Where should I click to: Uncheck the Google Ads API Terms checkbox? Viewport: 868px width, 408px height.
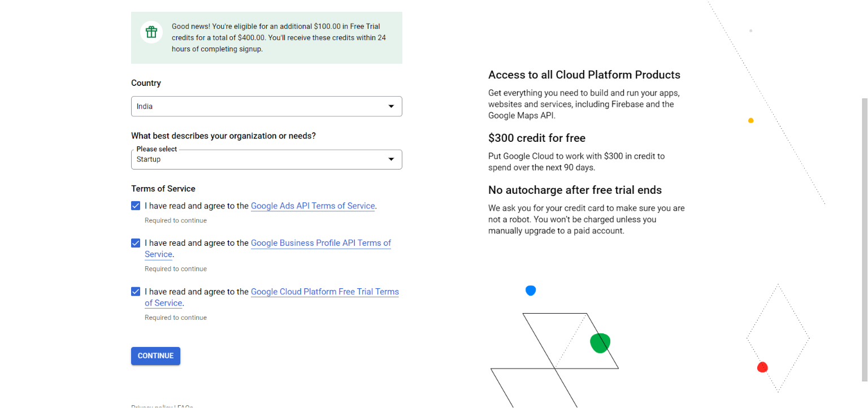[x=136, y=206]
